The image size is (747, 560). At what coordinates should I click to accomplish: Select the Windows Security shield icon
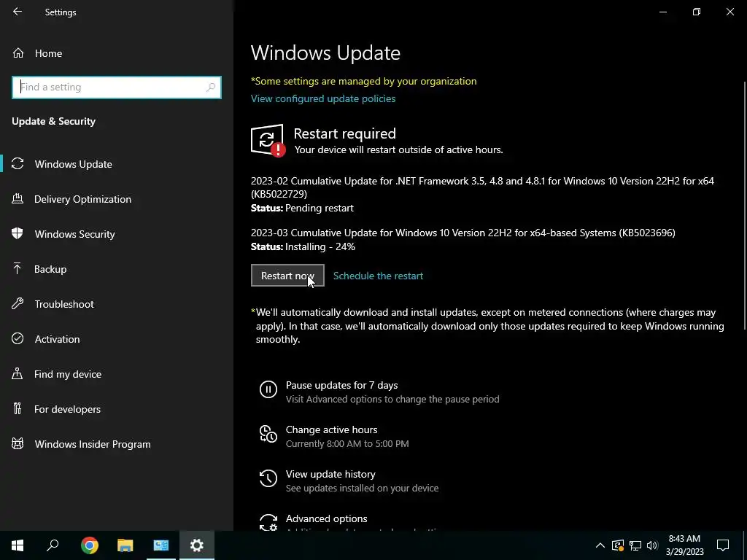pyautogui.click(x=18, y=234)
